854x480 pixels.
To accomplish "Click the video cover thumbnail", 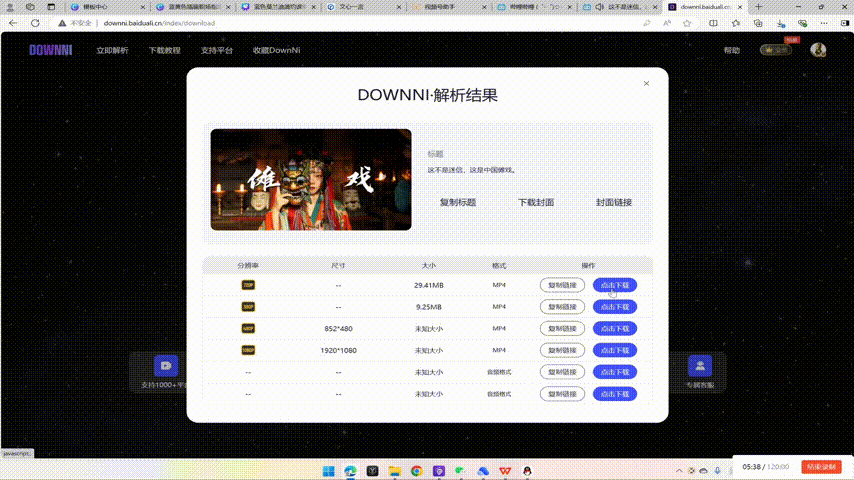I will (x=311, y=180).
